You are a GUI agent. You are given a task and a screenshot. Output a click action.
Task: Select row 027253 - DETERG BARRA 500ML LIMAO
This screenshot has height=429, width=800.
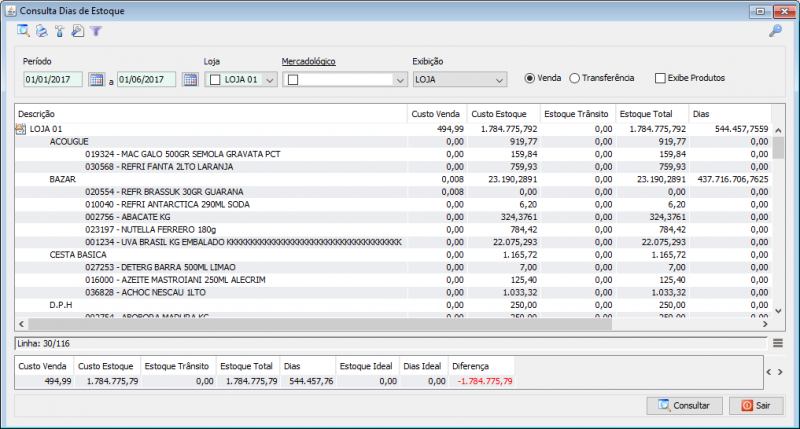[x=393, y=267]
